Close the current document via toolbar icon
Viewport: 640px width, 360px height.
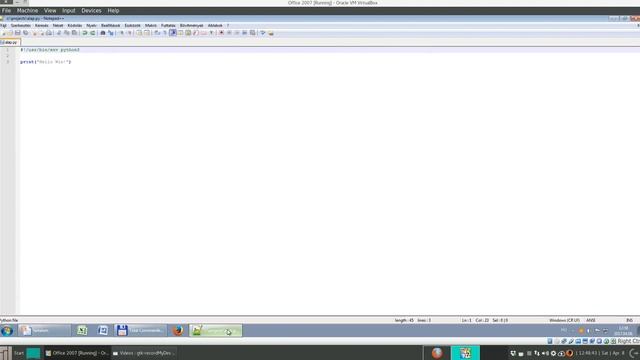(x=34, y=33)
